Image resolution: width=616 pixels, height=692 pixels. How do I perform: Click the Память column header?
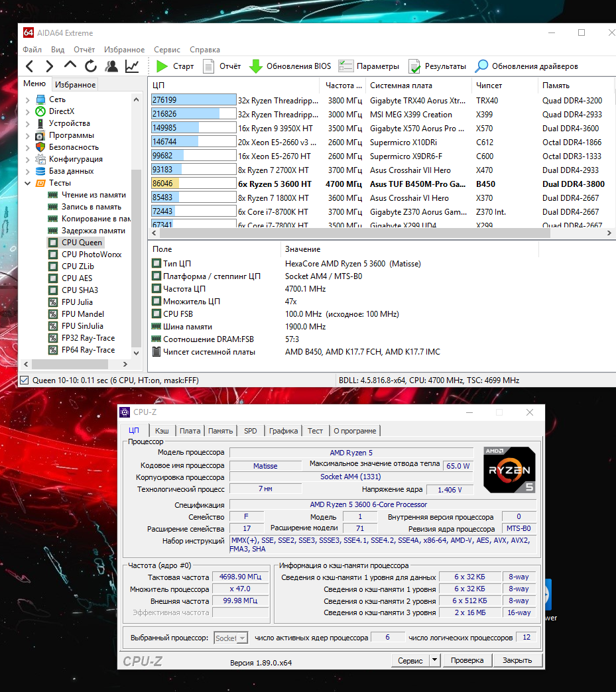pos(576,86)
